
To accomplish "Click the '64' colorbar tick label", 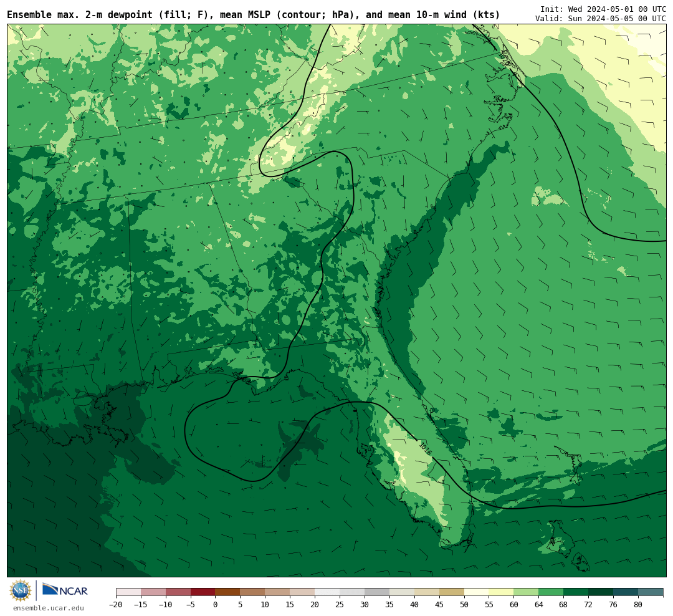I will click(539, 605).
